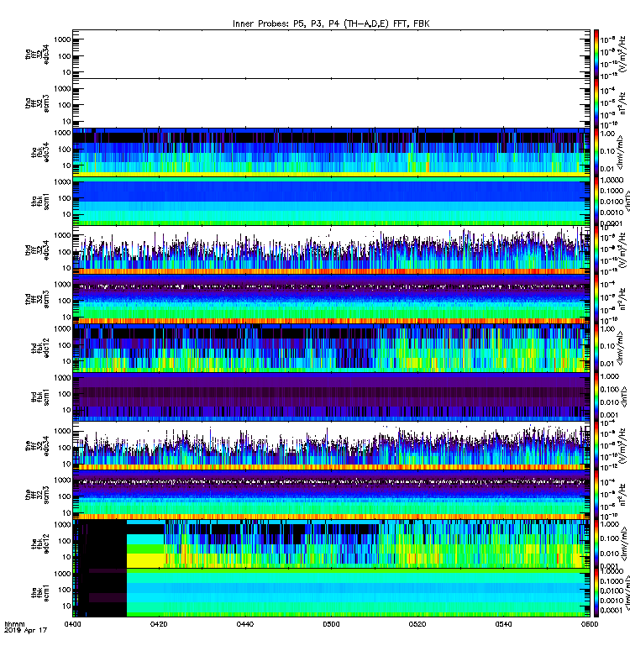Click the '0500' time axis label
630x672 pixels.
[x=331, y=624]
